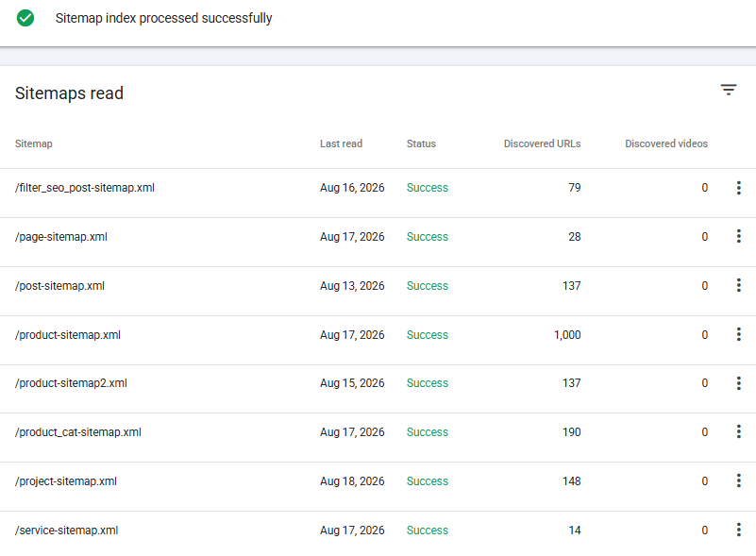The image size is (756, 556).
Task: Sort by the Last read column header
Action: 341,143
